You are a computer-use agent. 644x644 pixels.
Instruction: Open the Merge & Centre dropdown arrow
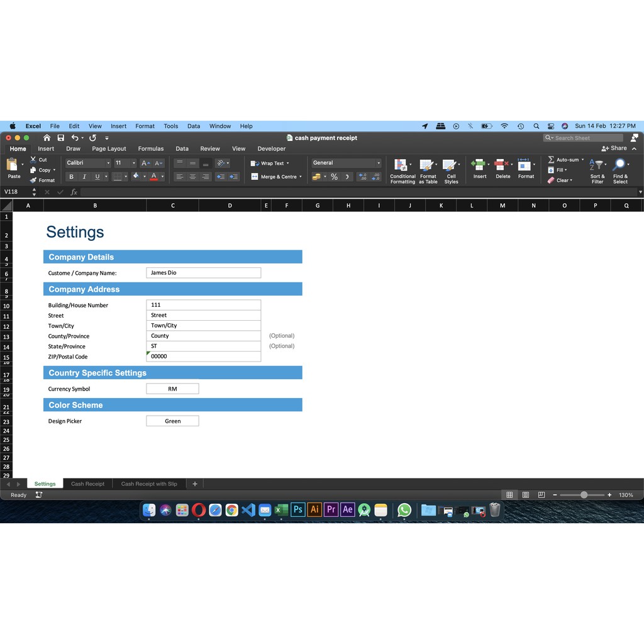click(x=301, y=177)
